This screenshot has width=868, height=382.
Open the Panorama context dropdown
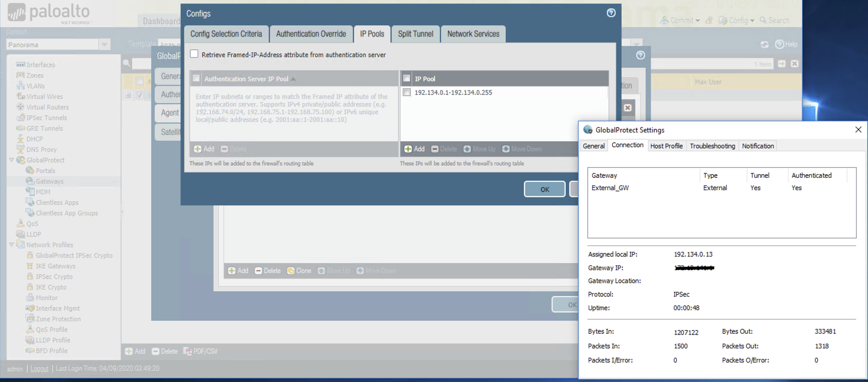104,45
